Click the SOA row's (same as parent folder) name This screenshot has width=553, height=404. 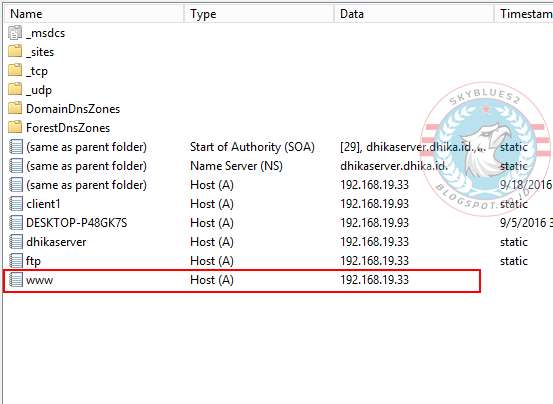coord(86,147)
